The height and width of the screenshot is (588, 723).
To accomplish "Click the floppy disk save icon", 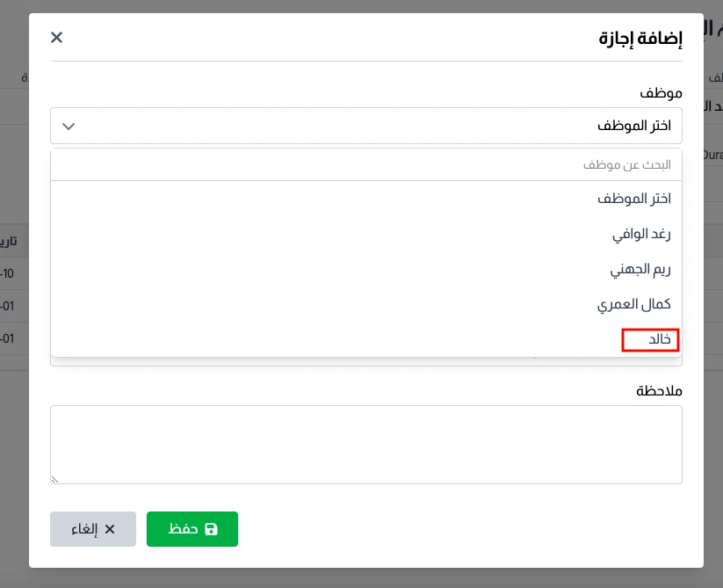I will [211, 529].
